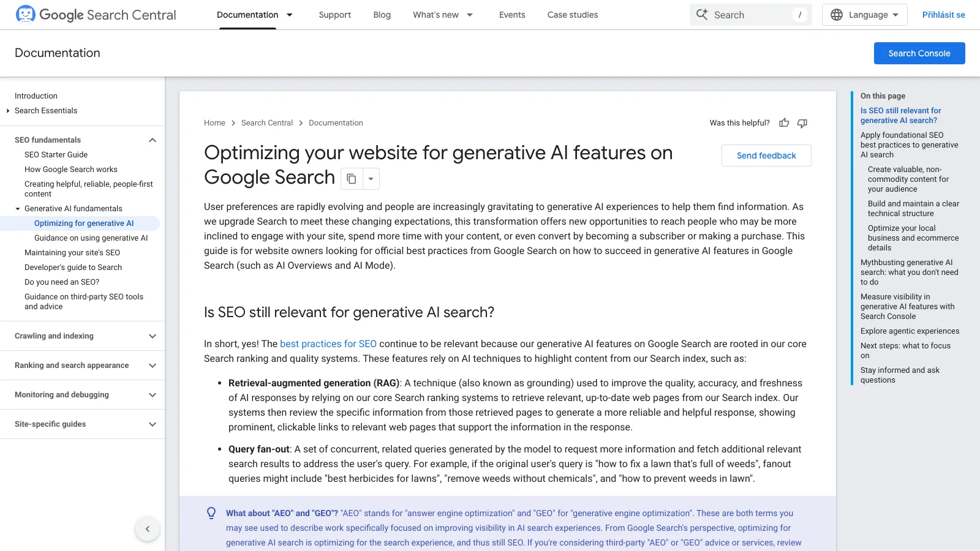Collapse Generative AI fundamentals tree arrow
This screenshot has width=980, height=551.
pyautogui.click(x=18, y=209)
